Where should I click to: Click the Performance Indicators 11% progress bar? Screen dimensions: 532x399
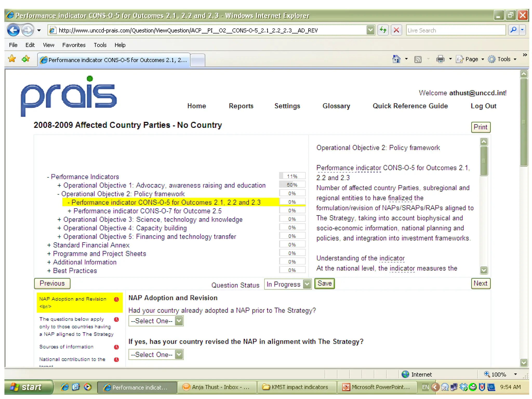[292, 176]
